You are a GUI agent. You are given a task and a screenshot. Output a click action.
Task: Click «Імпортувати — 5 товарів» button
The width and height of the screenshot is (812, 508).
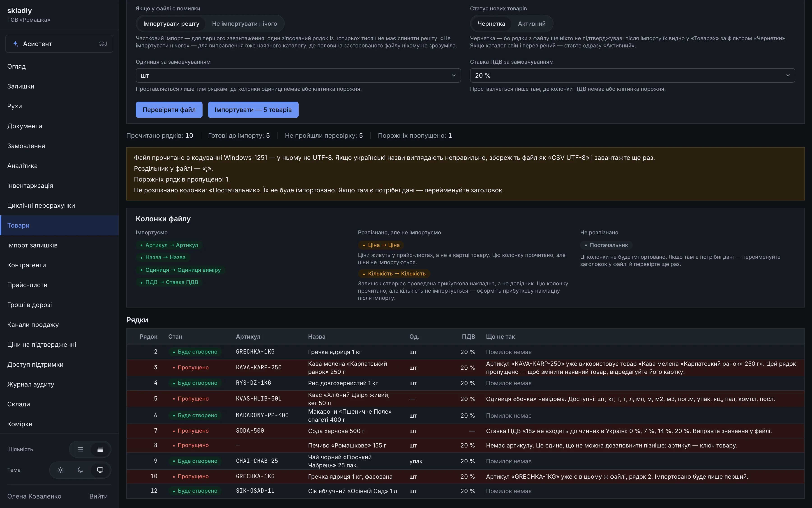[253, 110]
